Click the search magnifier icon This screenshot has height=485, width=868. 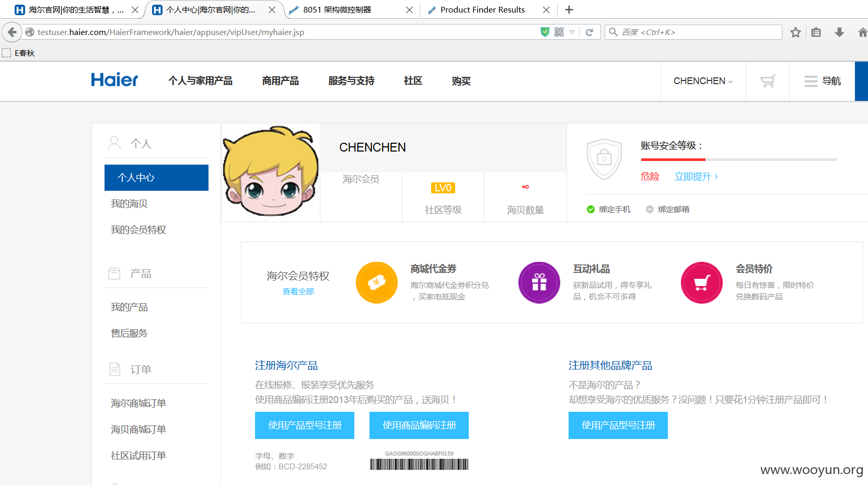pyautogui.click(x=614, y=32)
